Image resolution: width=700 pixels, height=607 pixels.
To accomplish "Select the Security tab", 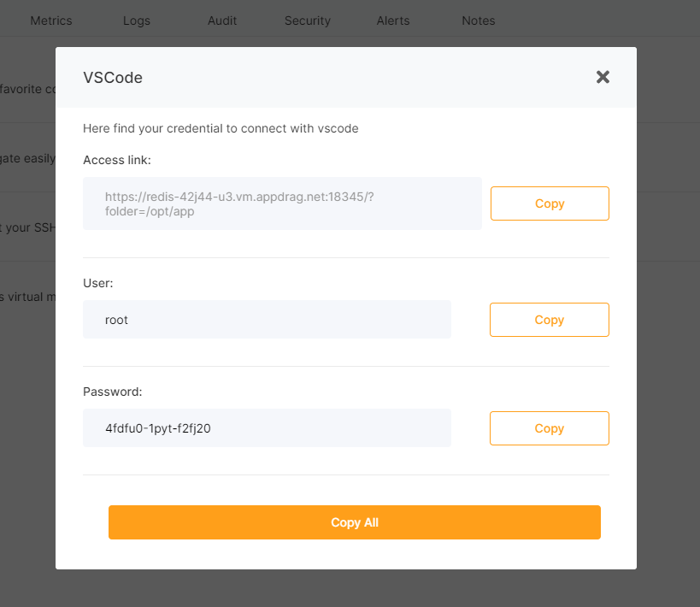I will pyautogui.click(x=308, y=21).
